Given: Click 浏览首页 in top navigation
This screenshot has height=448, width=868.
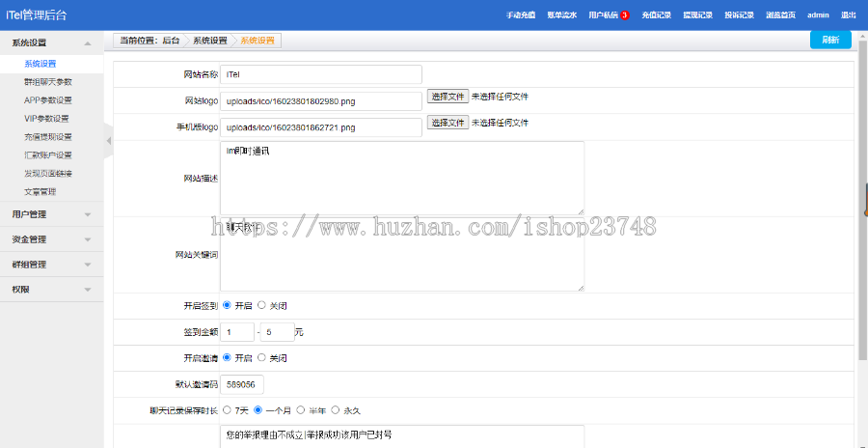Looking at the screenshot, I should pos(780,15).
